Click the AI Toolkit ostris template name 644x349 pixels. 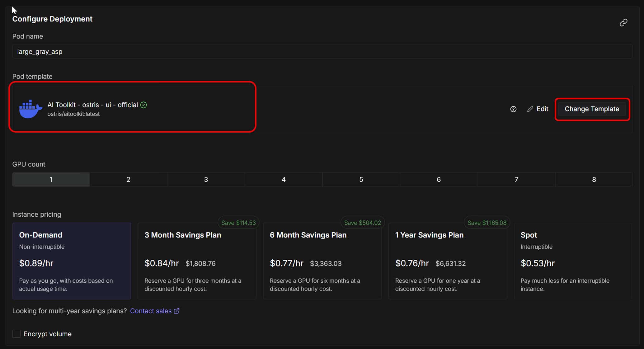click(92, 105)
